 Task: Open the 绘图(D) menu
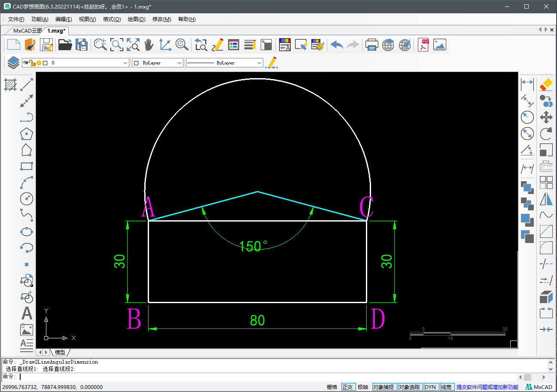tap(137, 19)
